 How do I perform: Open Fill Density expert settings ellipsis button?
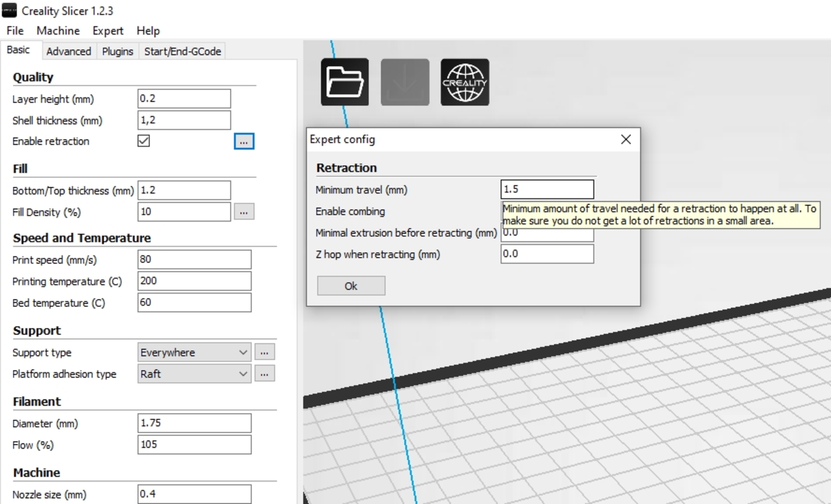(x=244, y=212)
